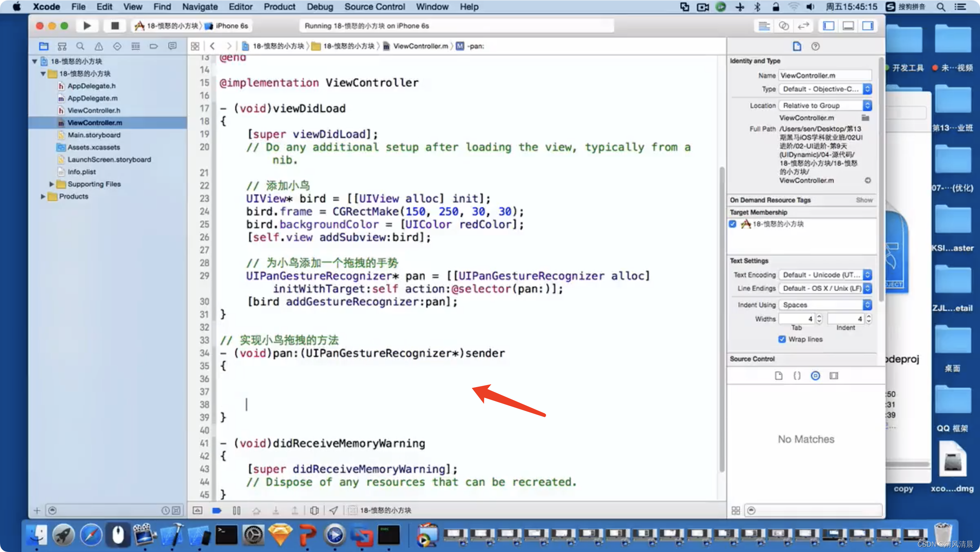Image resolution: width=980 pixels, height=552 pixels.
Task: Toggle the Debug area visibility
Action: (x=848, y=26)
